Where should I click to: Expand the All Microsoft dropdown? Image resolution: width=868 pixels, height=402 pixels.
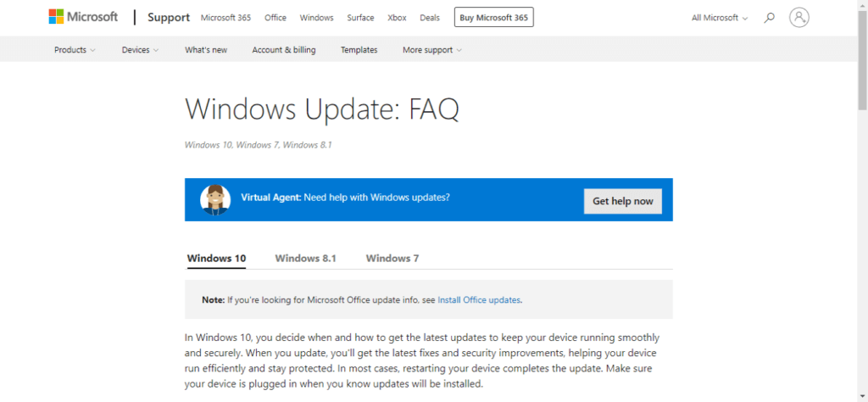click(x=720, y=17)
